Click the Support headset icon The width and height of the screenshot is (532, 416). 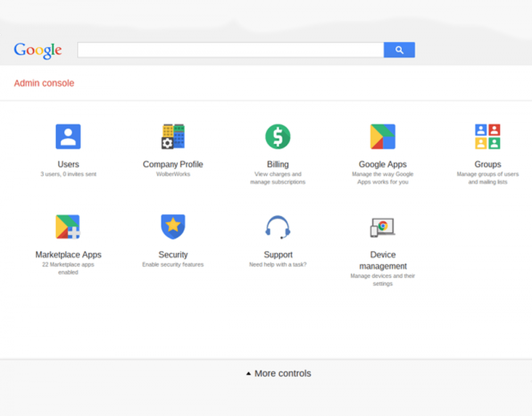coord(277,227)
